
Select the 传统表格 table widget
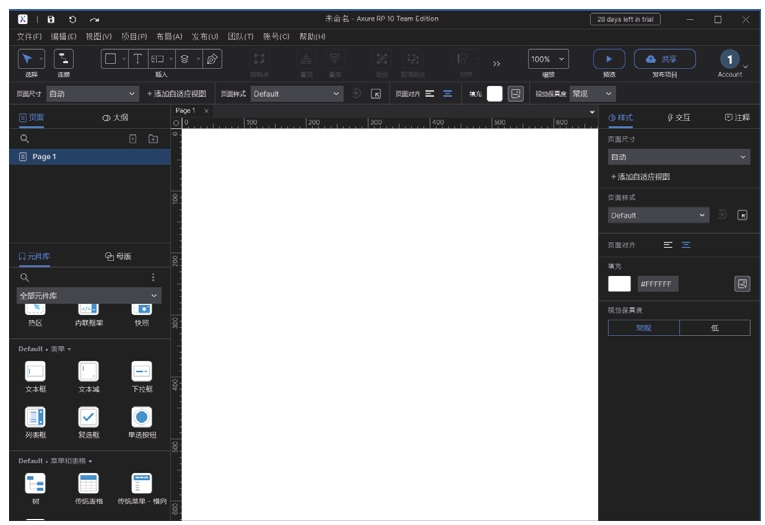point(88,483)
